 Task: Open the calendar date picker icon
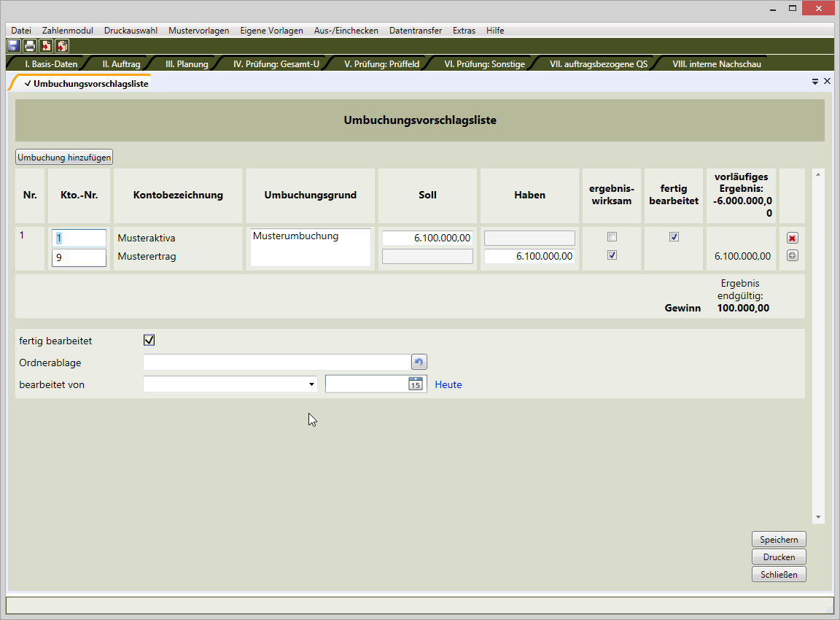(416, 384)
